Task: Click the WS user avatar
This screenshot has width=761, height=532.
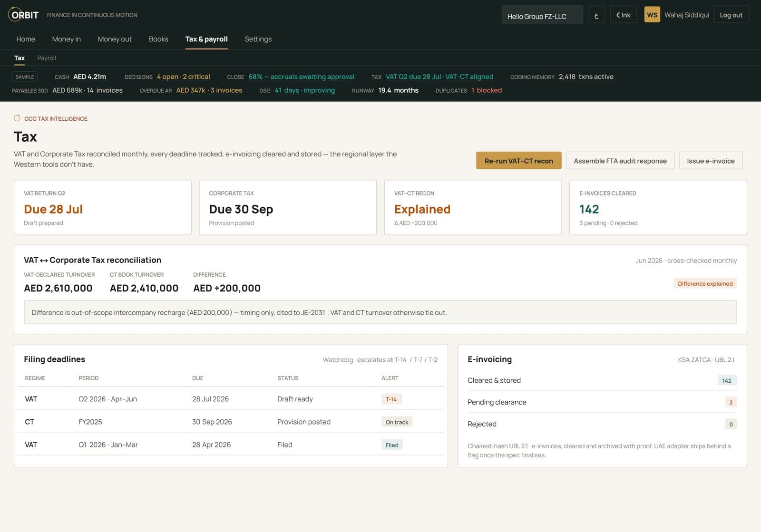Action: click(652, 15)
